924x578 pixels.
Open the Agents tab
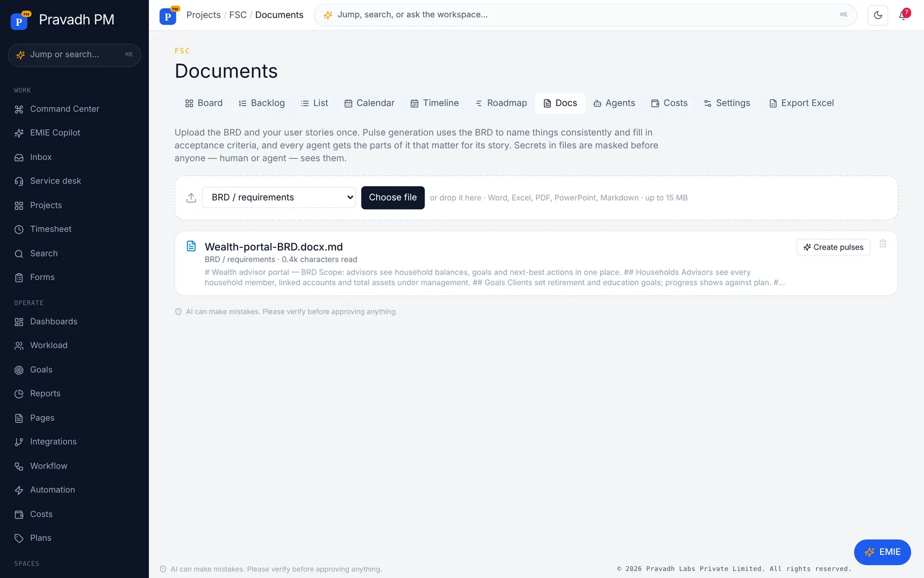pyautogui.click(x=614, y=103)
